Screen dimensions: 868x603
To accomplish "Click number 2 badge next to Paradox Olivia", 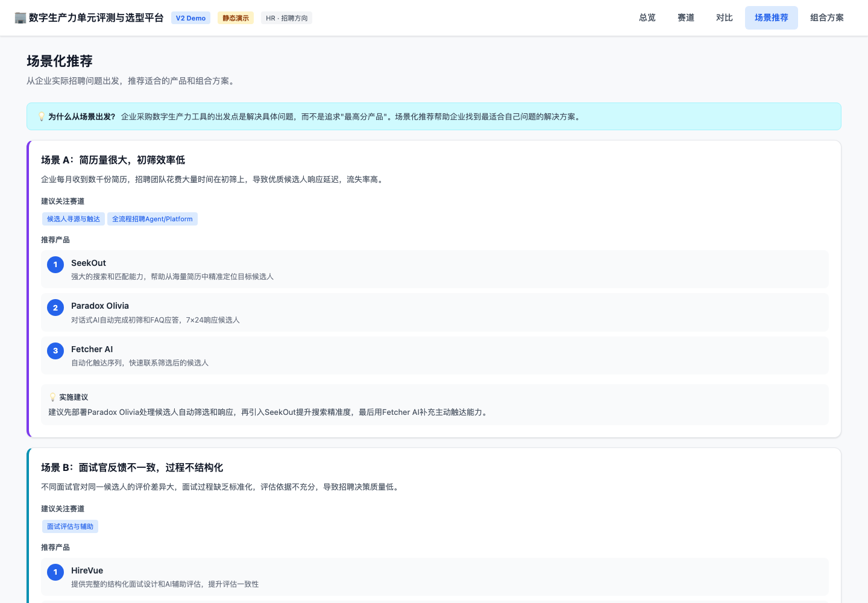I will pos(55,308).
